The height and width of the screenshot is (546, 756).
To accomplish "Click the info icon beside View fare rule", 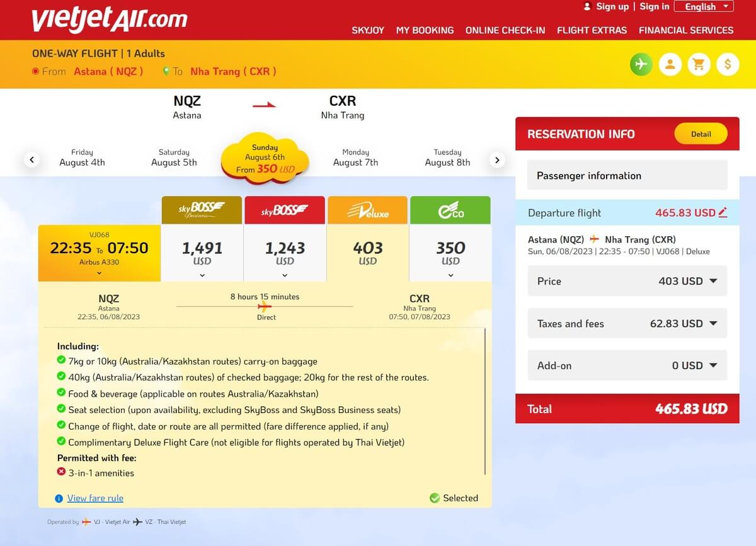I will pyautogui.click(x=59, y=498).
